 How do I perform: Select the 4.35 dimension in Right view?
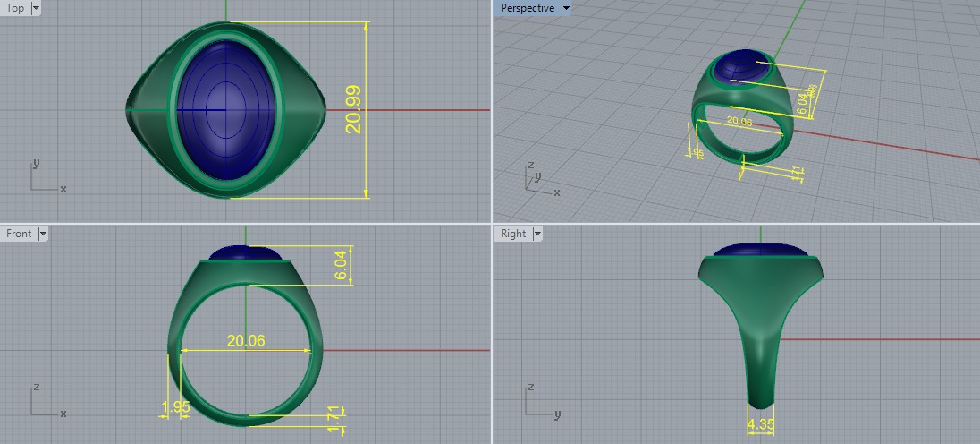pos(761,424)
